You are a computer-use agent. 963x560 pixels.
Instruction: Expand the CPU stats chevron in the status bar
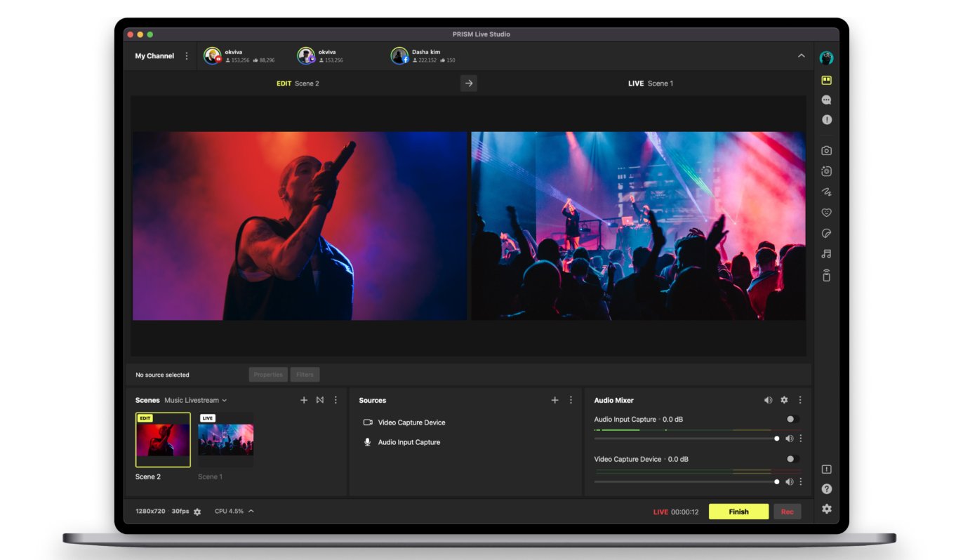point(253,512)
